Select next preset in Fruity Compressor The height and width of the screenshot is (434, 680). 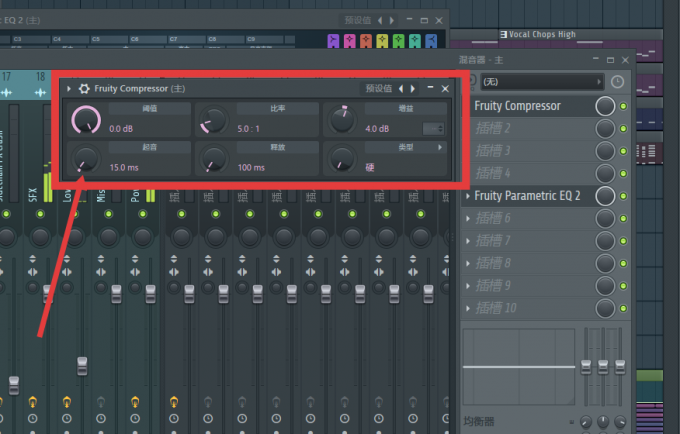click(x=413, y=88)
